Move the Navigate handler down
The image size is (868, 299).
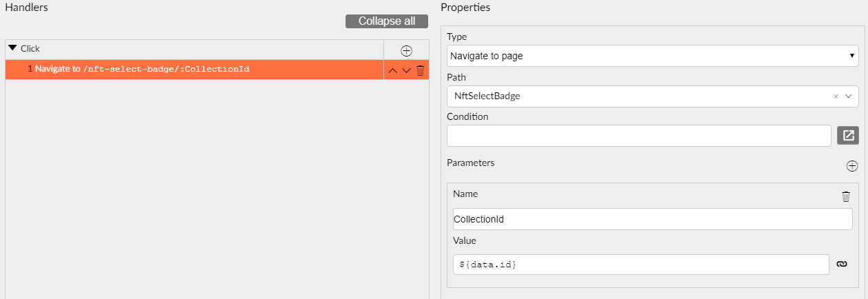point(406,70)
